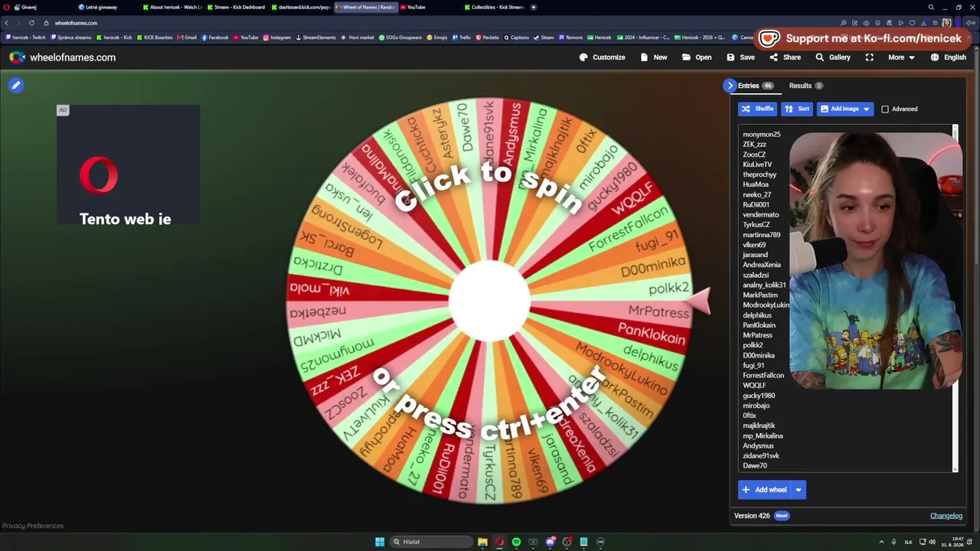Viewport: 980px width, 551px height.
Task: Show hidden system tray icons
Action: point(880,542)
